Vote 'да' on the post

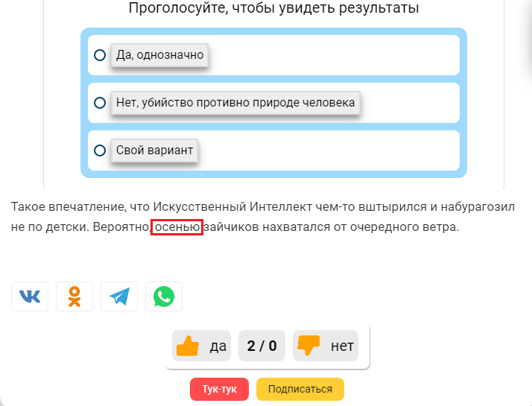(218, 346)
